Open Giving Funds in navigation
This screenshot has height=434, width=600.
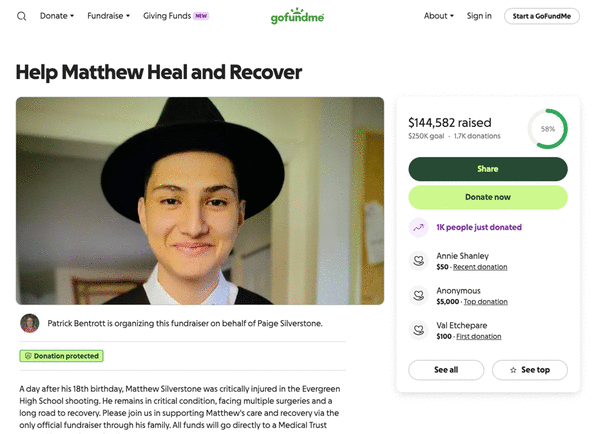click(176, 16)
